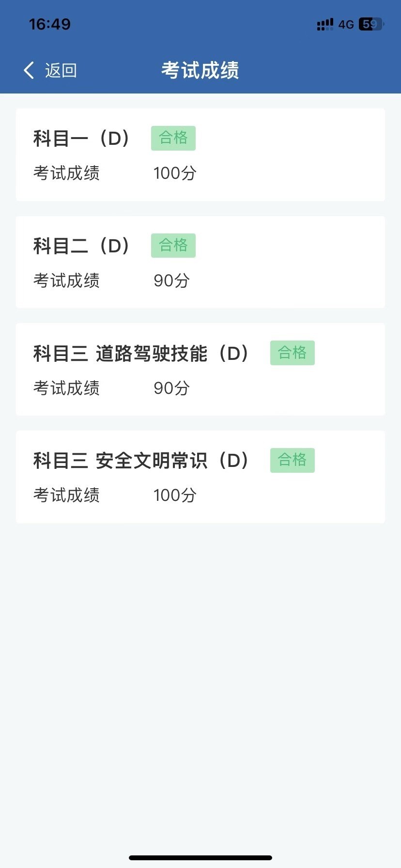The width and height of the screenshot is (401, 868).
Task: Open the 科目一 (D) result heading
Action: click(81, 139)
